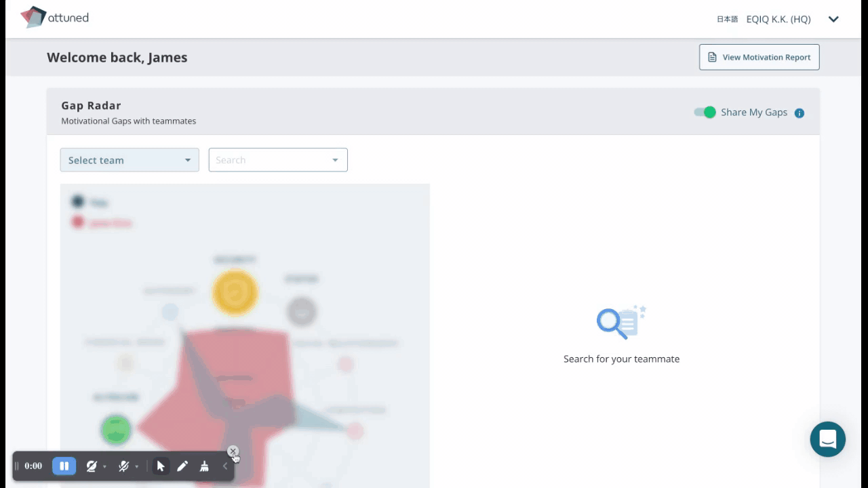Open the Intercom chat bubble
Viewport: 868px width, 488px height.
click(x=827, y=439)
